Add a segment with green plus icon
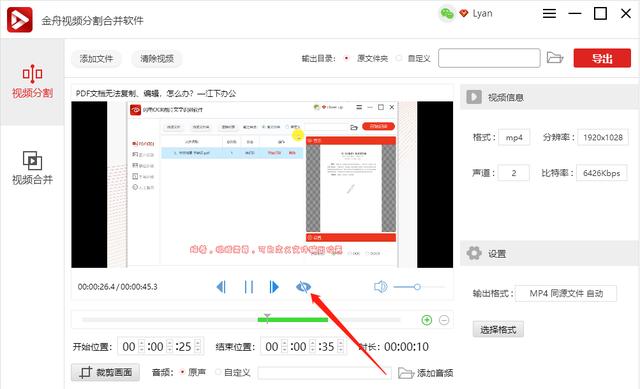 427,320
